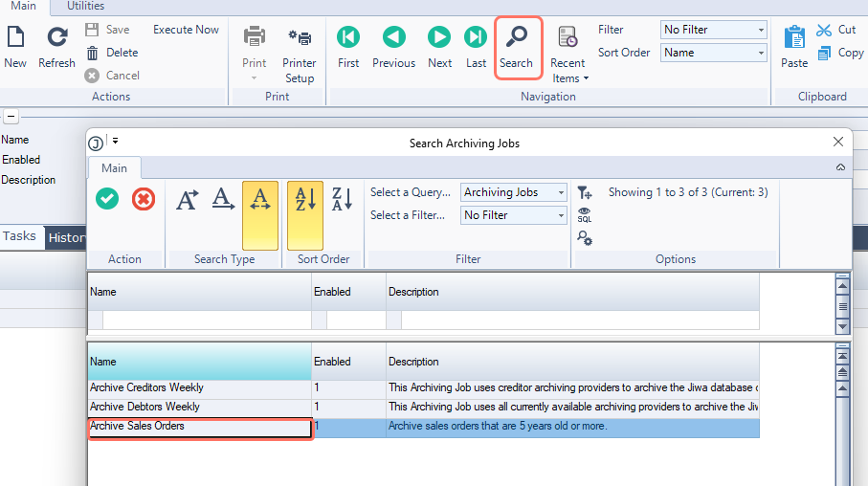Click the Delete trash icon
This screenshot has height=486, width=868.
tap(93, 53)
